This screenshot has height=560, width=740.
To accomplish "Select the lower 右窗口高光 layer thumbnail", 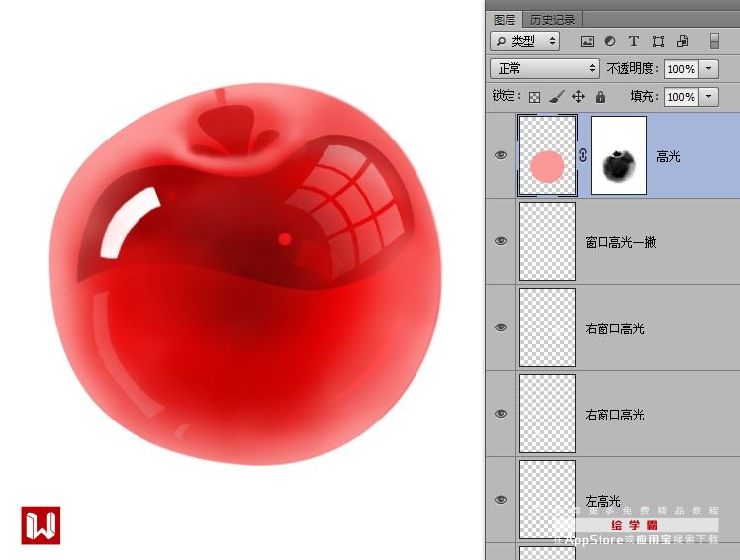I will click(x=547, y=414).
